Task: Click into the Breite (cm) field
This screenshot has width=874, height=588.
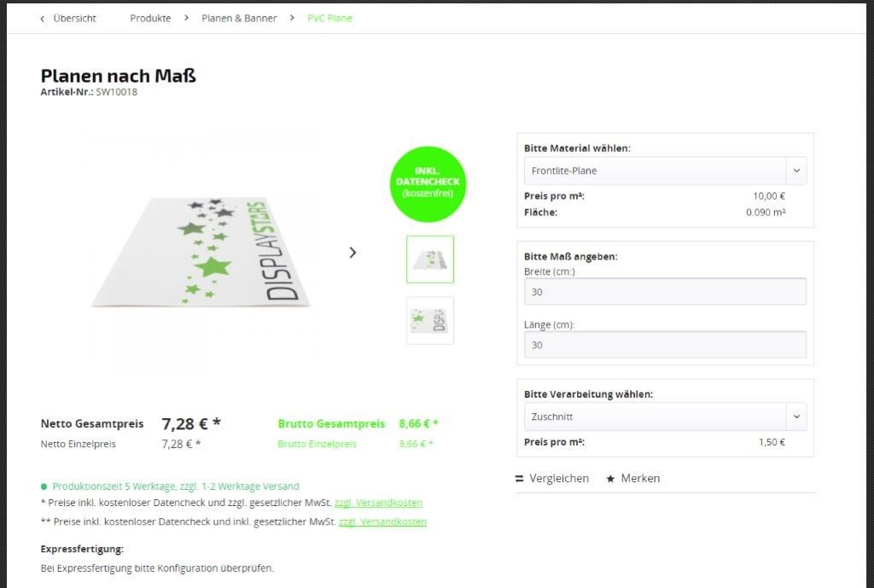Action: click(x=665, y=292)
